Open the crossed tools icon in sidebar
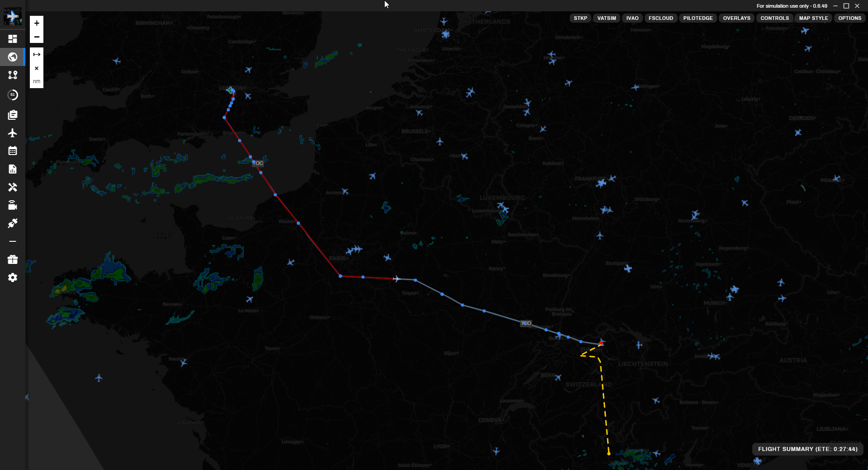This screenshot has height=470, width=868. 13,187
